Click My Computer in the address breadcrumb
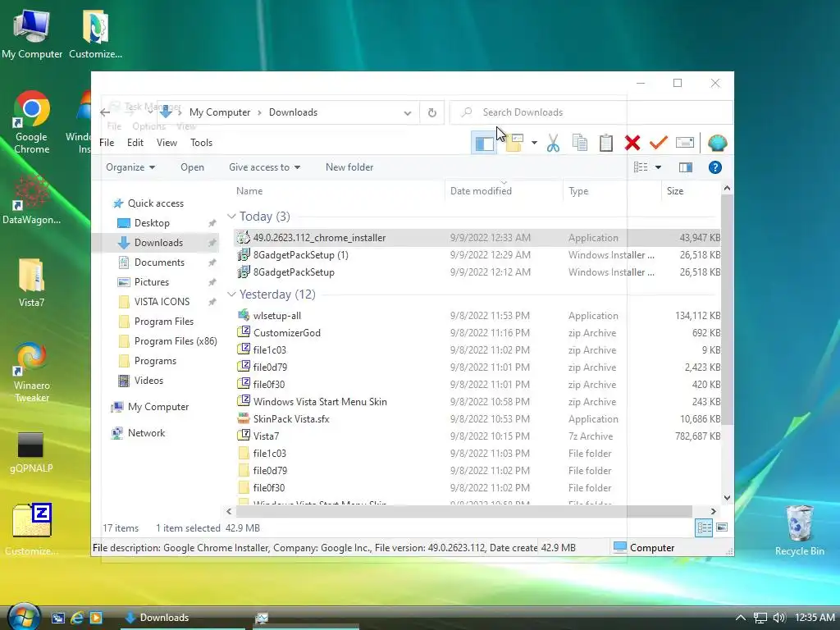 pos(220,112)
